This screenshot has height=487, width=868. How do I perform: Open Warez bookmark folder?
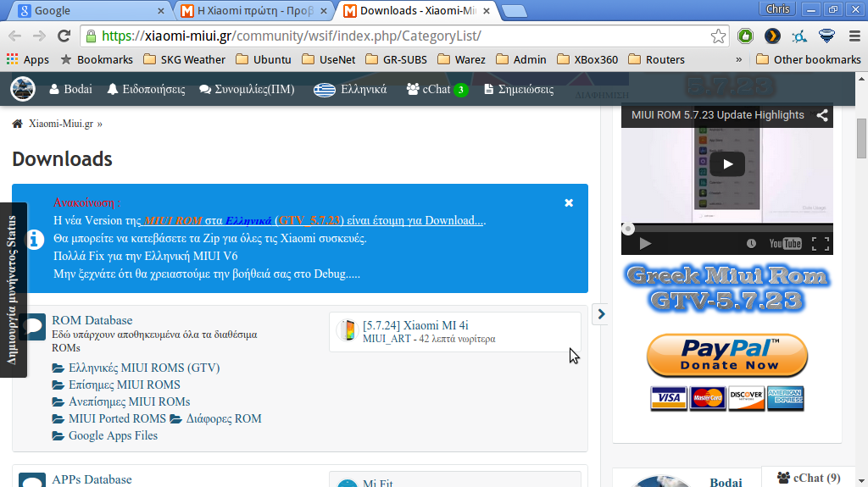click(x=461, y=59)
